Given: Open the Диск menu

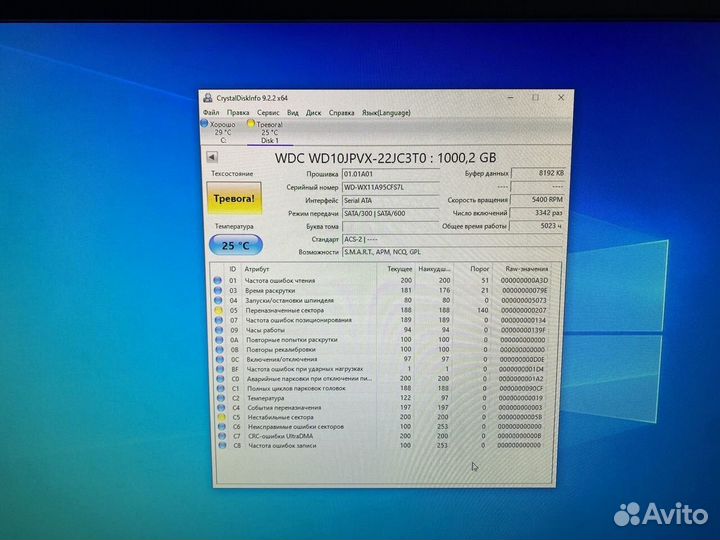Looking at the screenshot, I should click(x=313, y=113).
